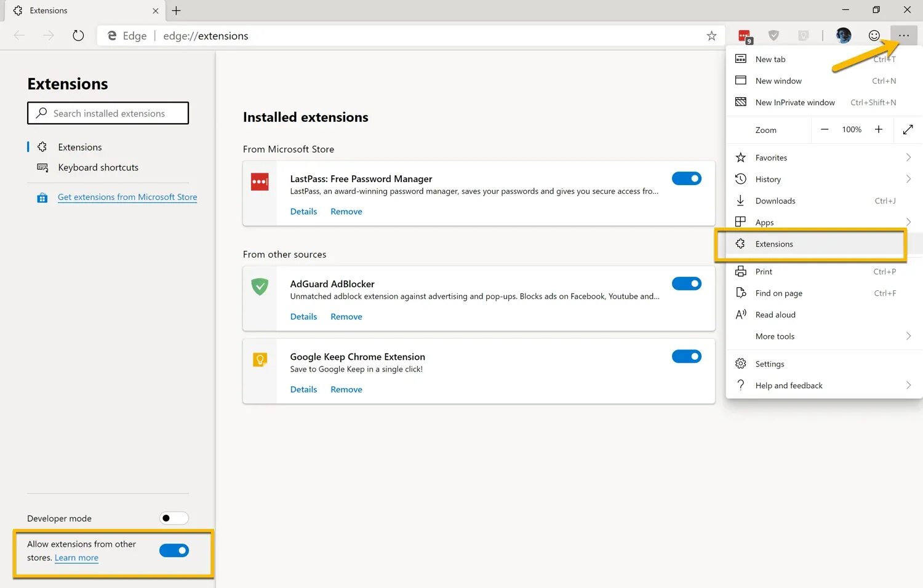Choose Extensions in the browser menu
Screen dimensions: 923x588
click(823, 244)
